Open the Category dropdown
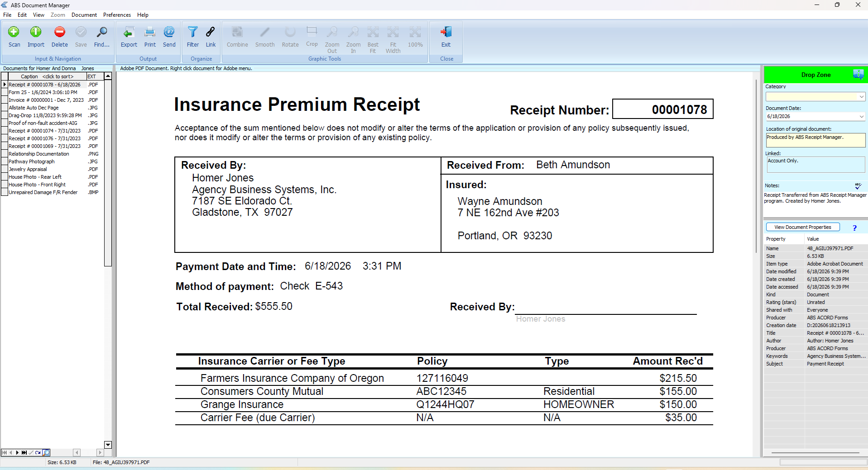This screenshot has height=470, width=868. click(861, 97)
